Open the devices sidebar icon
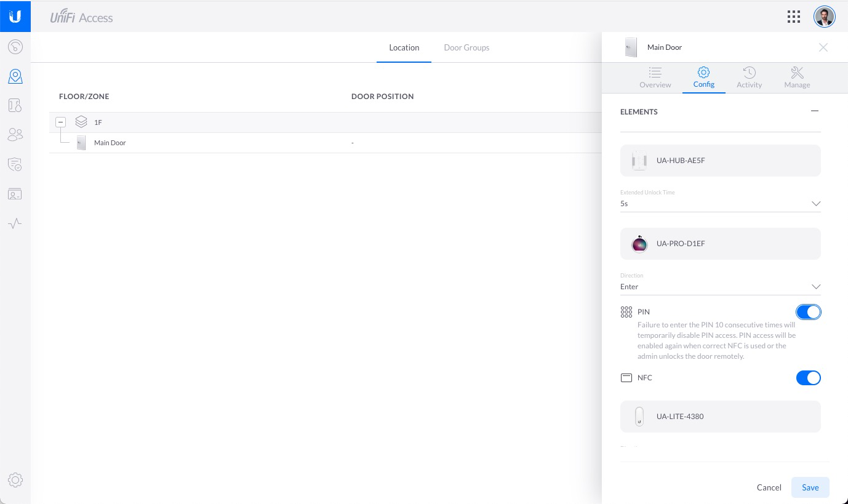 (x=15, y=105)
